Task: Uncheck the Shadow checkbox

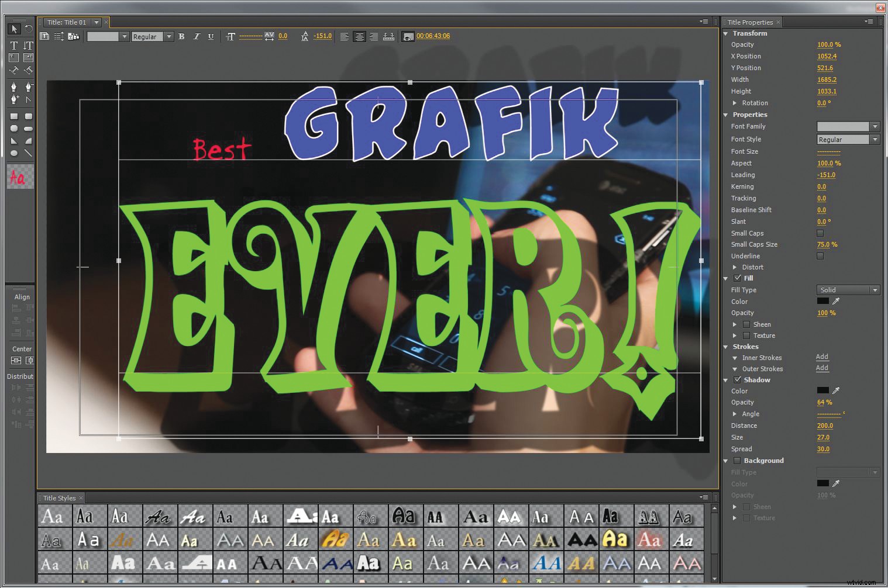Action: (x=737, y=380)
